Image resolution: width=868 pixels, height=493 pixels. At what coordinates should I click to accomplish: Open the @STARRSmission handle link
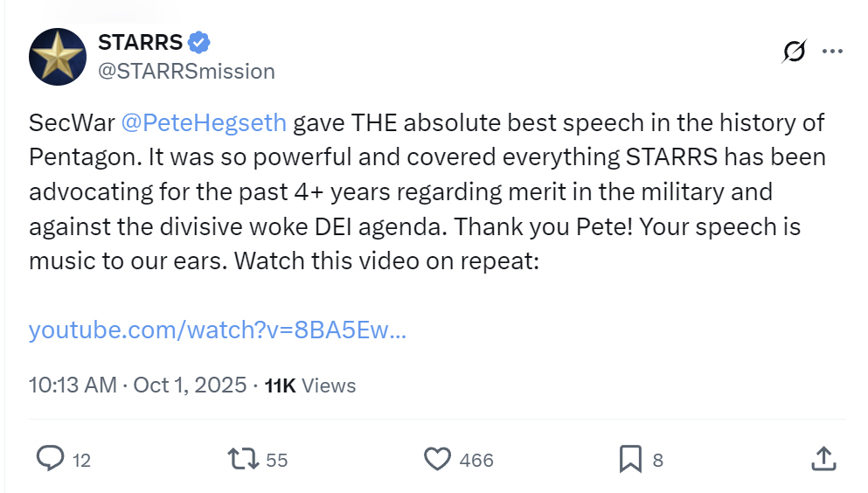pos(186,71)
